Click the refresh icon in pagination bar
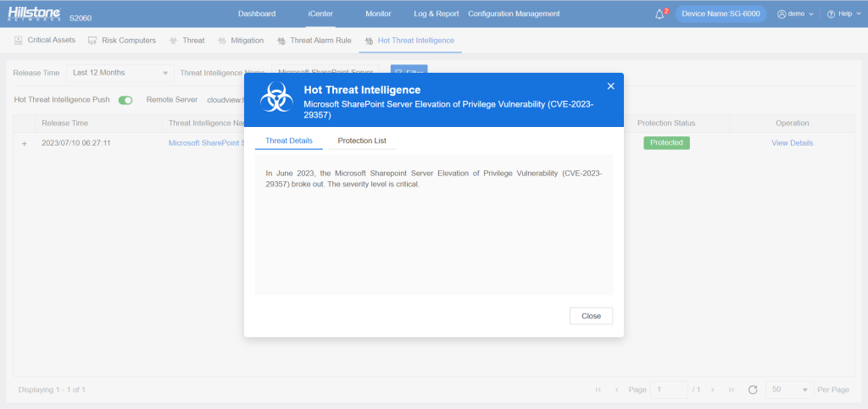 click(x=753, y=390)
